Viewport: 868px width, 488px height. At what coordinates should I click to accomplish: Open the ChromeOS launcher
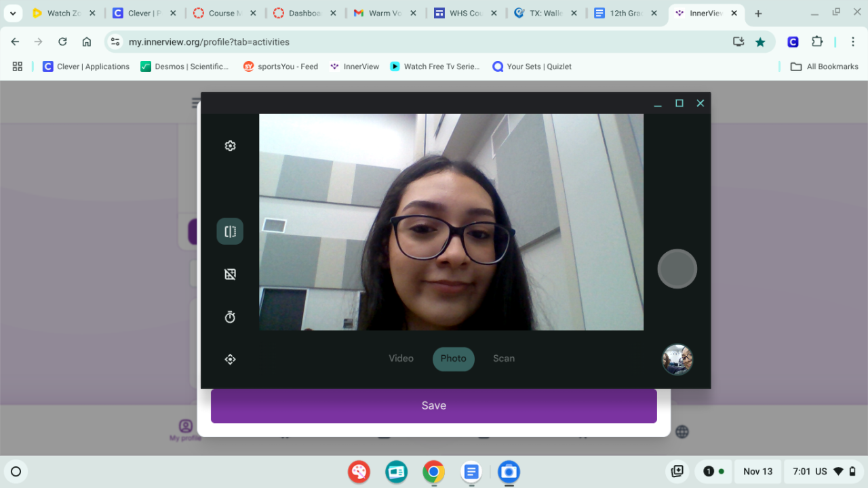pyautogui.click(x=16, y=472)
